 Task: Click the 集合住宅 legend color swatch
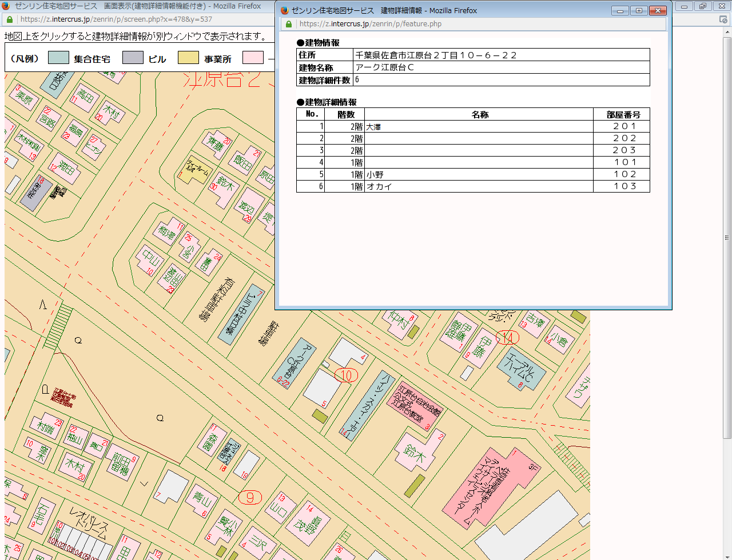tap(58, 58)
